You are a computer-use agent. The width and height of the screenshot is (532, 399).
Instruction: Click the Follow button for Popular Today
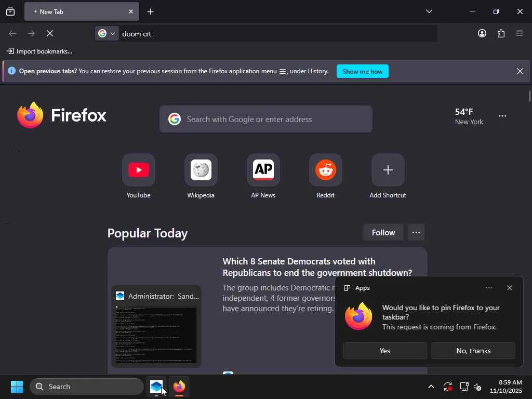(383, 232)
